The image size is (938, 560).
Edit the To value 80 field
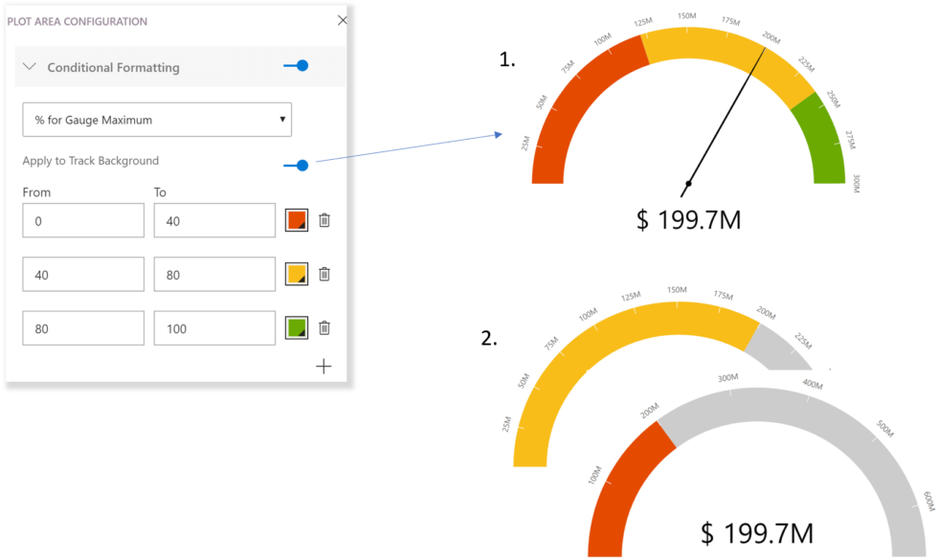pyautogui.click(x=213, y=274)
